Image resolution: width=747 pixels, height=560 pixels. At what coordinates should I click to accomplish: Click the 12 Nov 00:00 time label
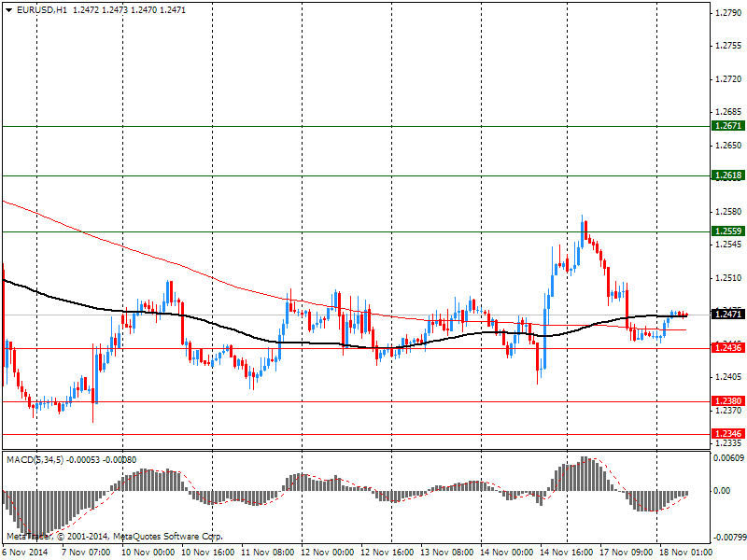(328, 552)
